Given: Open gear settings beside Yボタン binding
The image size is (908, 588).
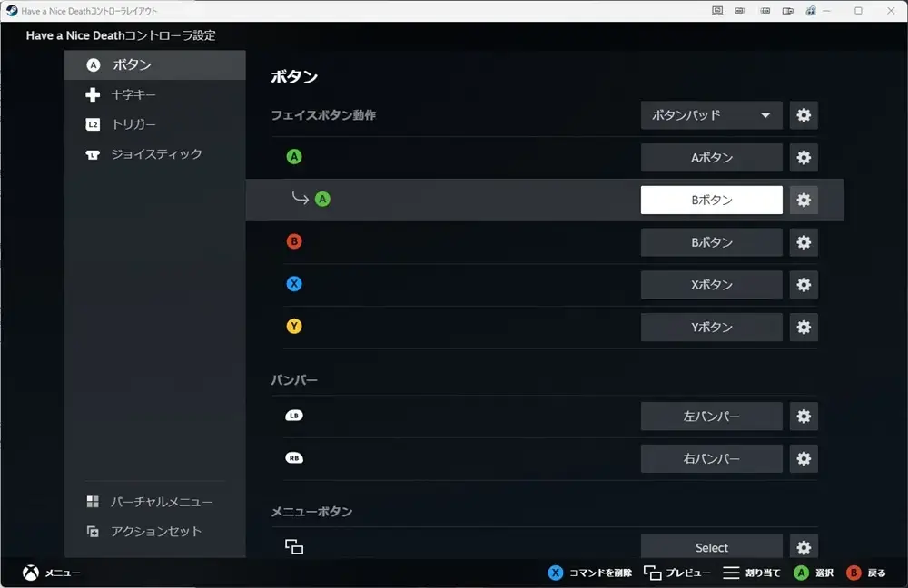Looking at the screenshot, I should click(804, 327).
